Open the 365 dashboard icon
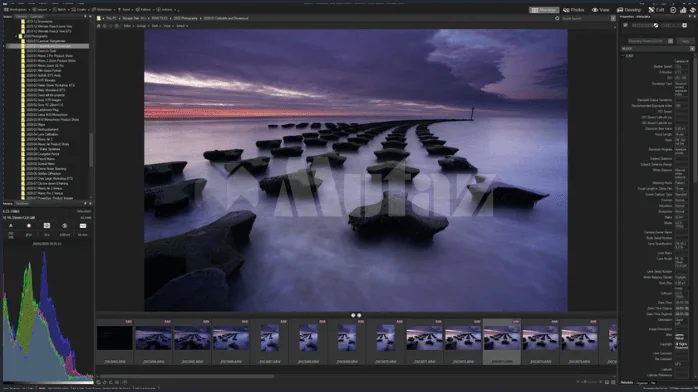This screenshot has height=392, width=698. tap(673, 10)
